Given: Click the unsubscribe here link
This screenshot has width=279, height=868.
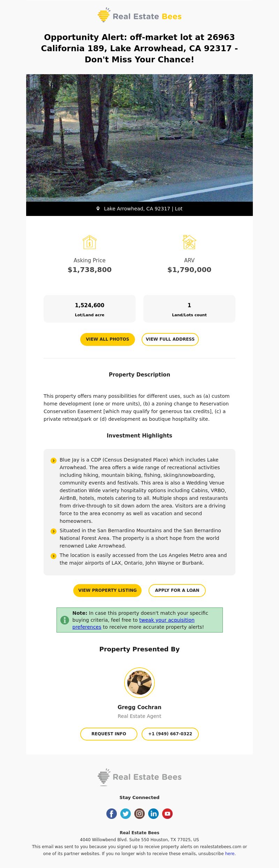Looking at the screenshot, I should coord(230,853).
